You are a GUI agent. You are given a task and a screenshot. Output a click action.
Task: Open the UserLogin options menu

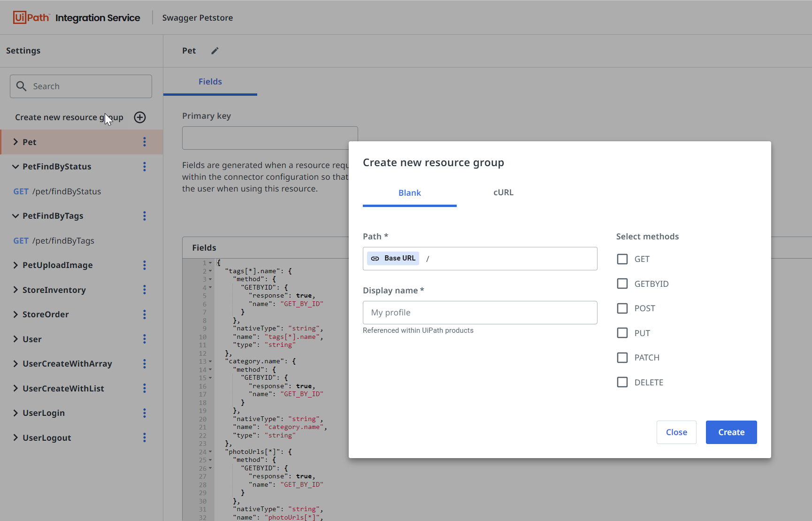[x=145, y=413]
